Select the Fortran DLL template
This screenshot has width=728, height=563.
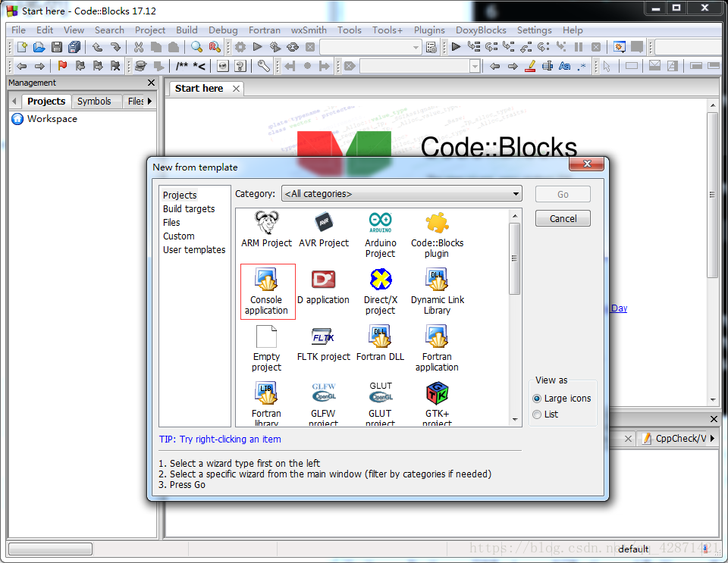click(380, 344)
